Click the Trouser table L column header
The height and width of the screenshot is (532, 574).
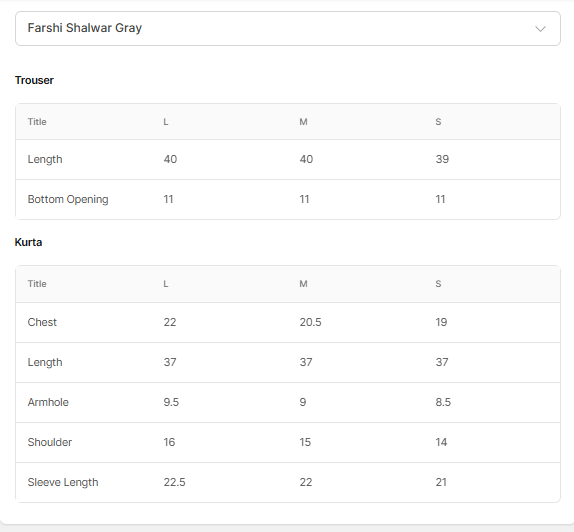[166, 122]
